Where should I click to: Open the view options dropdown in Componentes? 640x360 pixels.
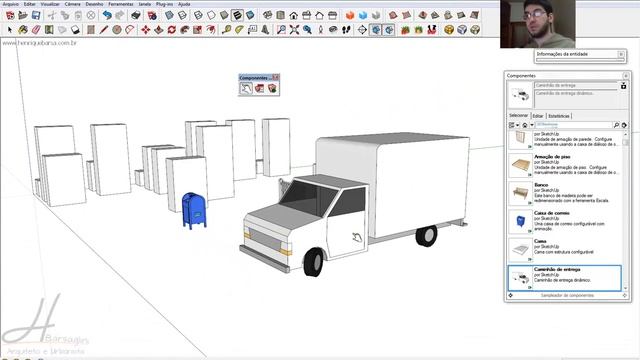tap(513, 125)
